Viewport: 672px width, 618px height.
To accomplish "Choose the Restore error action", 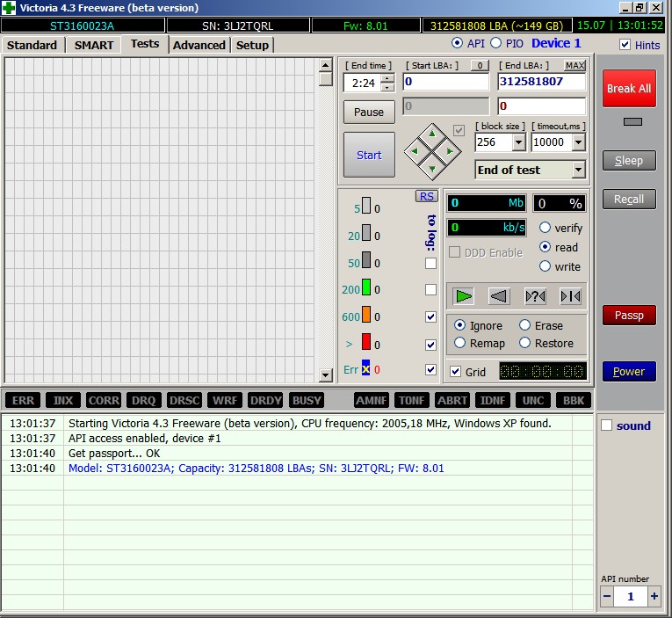I will click(525, 343).
